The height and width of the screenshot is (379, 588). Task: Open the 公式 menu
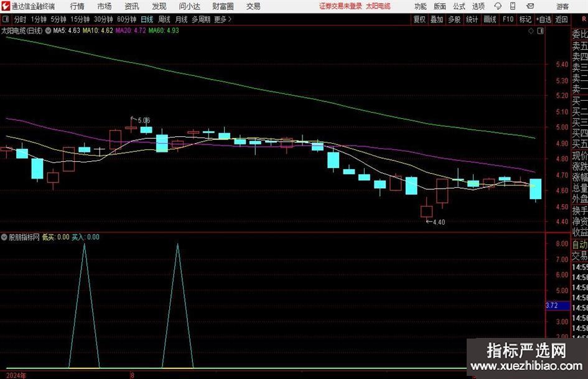coord(459,6)
